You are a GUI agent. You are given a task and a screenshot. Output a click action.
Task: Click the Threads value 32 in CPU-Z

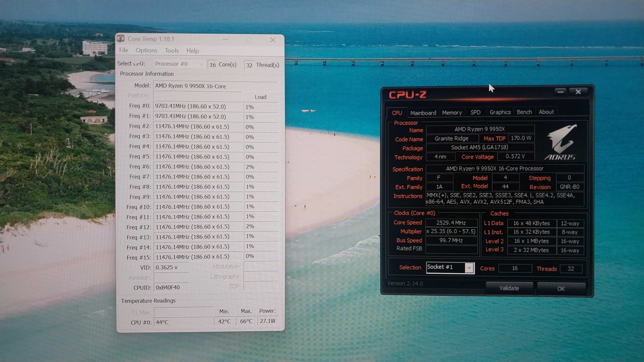click(x=571, y=269)
